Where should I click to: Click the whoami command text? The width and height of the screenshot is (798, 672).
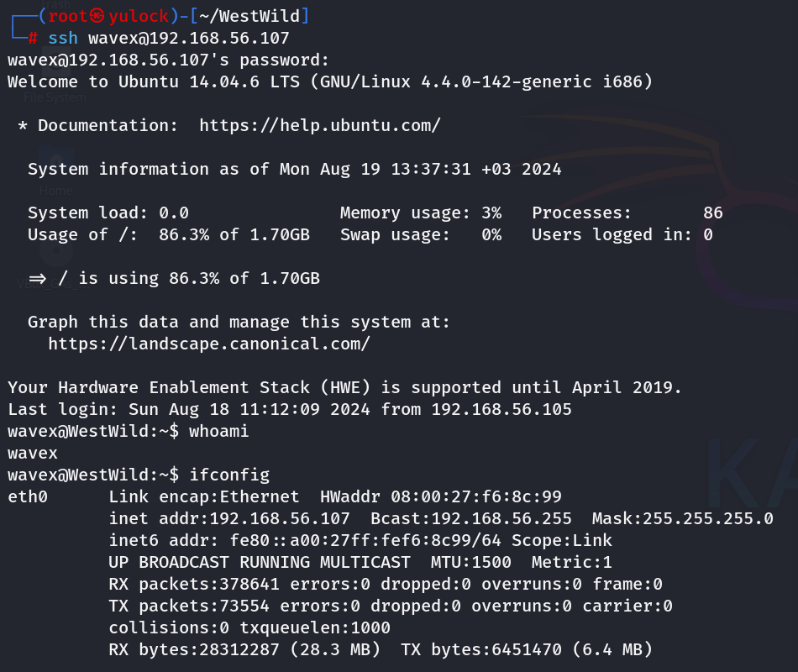(x=218, y=431)
